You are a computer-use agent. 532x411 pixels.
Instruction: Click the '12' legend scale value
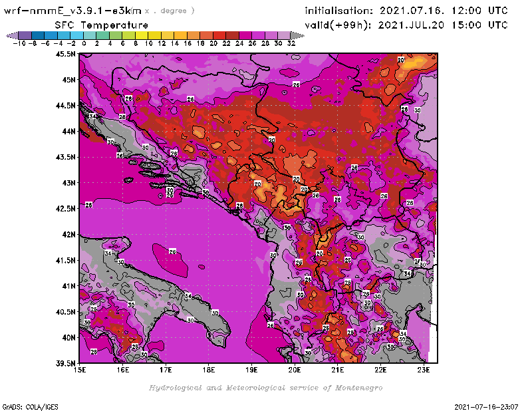point(162,43)
